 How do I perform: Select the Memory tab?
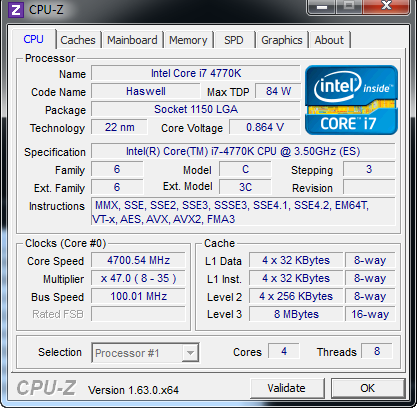coord(188,40)
